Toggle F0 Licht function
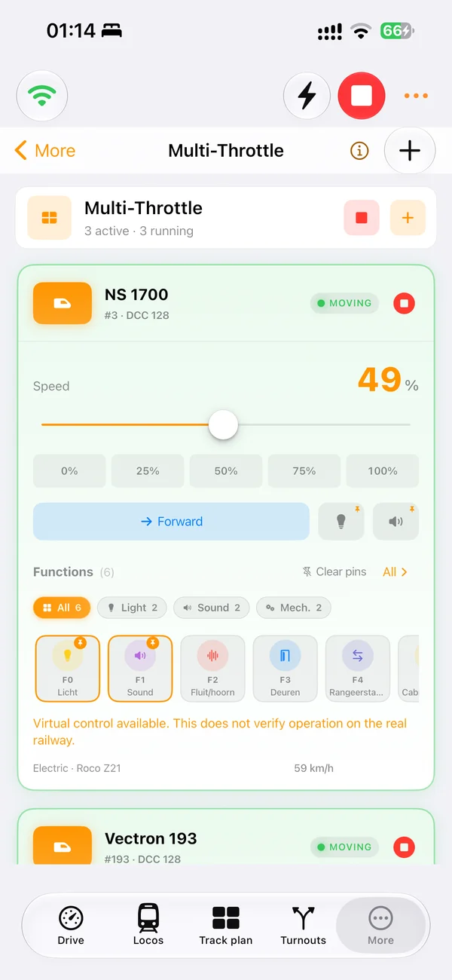Viewport: 452px width, 980px height. coord(68,669)
